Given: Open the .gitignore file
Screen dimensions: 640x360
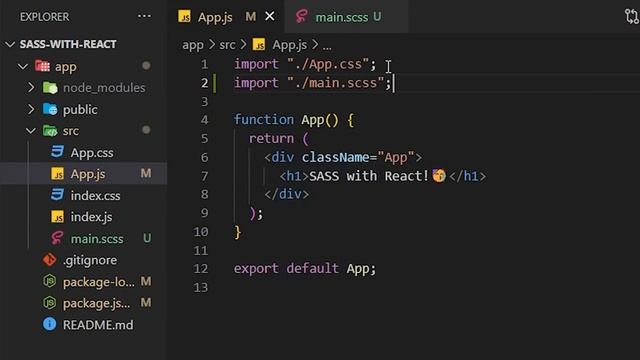Looking at the screenshot, I should (90, 260).
